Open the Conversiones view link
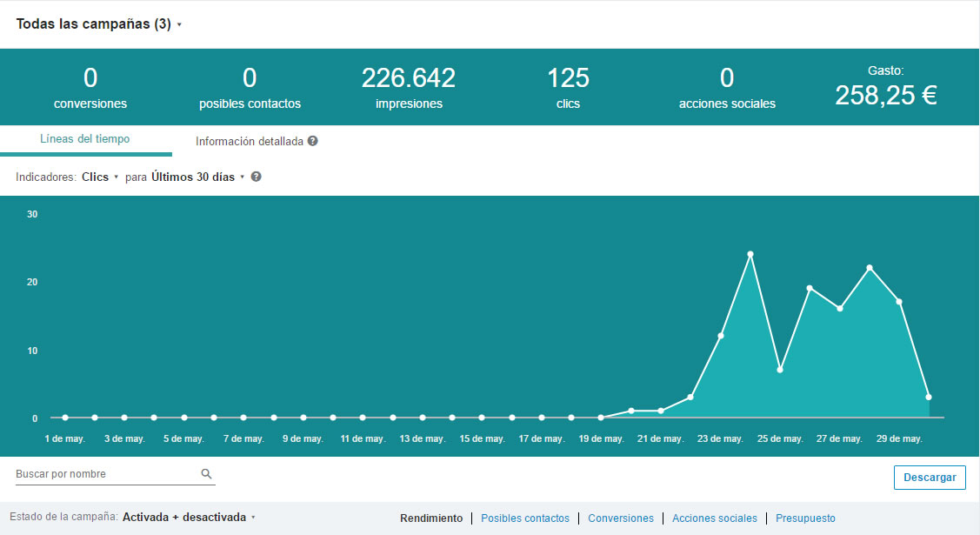 pos(621,518)
